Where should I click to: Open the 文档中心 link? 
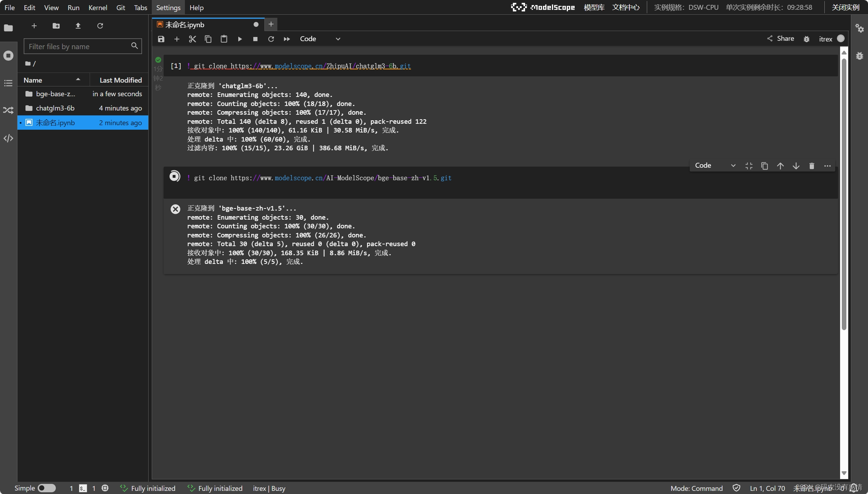tap(626, 7)
